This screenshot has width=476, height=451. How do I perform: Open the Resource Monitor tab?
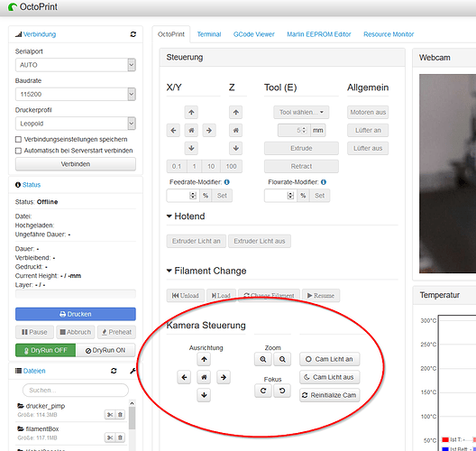pyautogui.click(x=389, y=34)
